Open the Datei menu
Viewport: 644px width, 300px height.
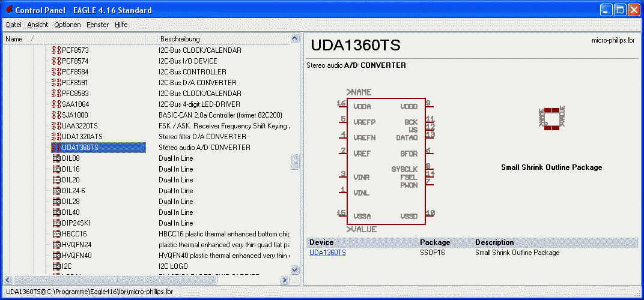pos(14,25)
